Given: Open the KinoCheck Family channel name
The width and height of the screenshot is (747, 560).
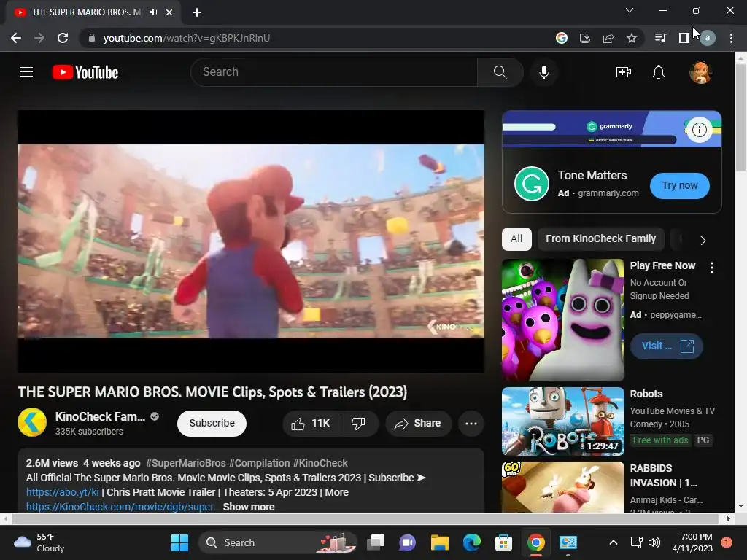Looking at the screenshot, I should (x=100, y=416).
